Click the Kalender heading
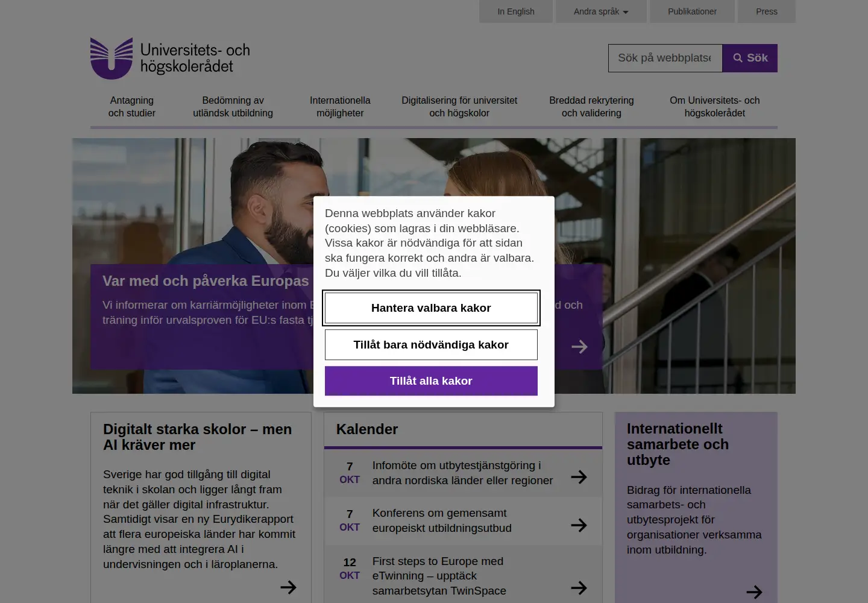868x603 pixels. coord(367,429)
